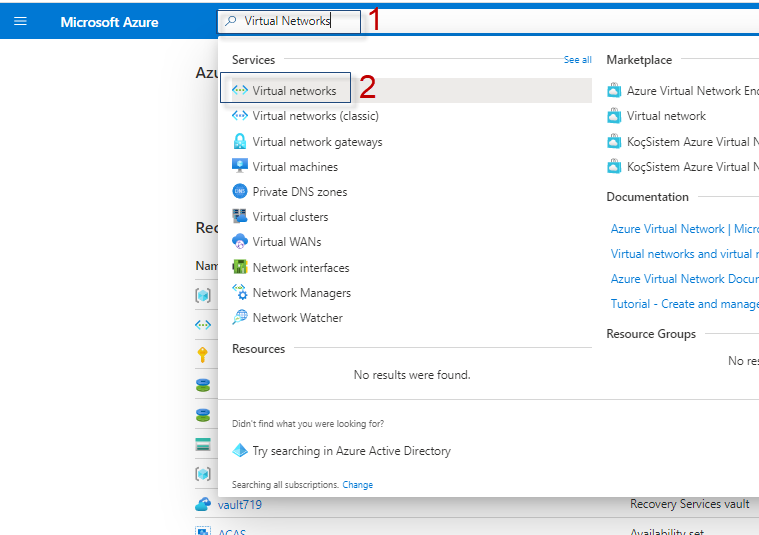
Task: Click the Network interfaces icon
Action: pyautogui.click(x=240, y=267)
